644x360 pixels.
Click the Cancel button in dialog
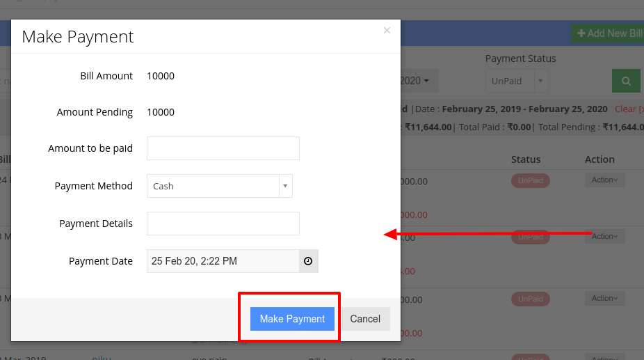point(365,319)
